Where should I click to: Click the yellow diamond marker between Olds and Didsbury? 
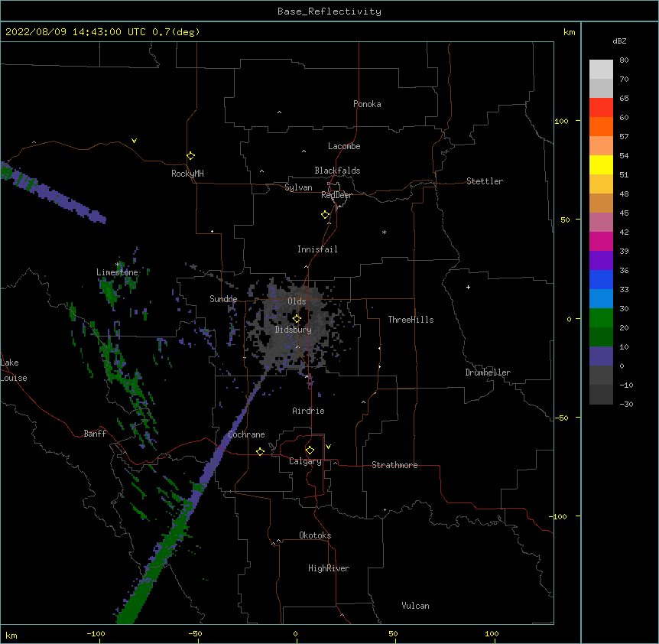click(x=297, y=319)
